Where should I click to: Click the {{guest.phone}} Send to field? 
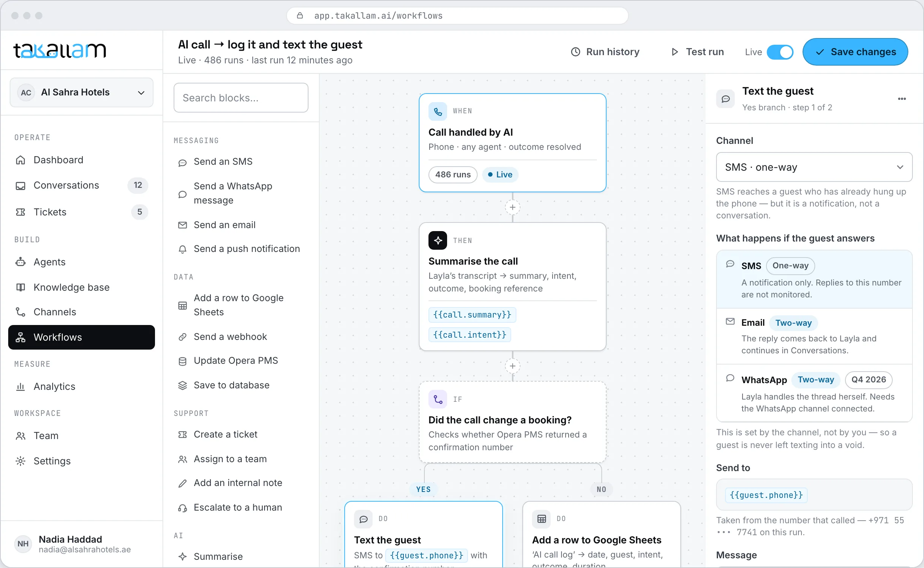[x=814, y=495]
